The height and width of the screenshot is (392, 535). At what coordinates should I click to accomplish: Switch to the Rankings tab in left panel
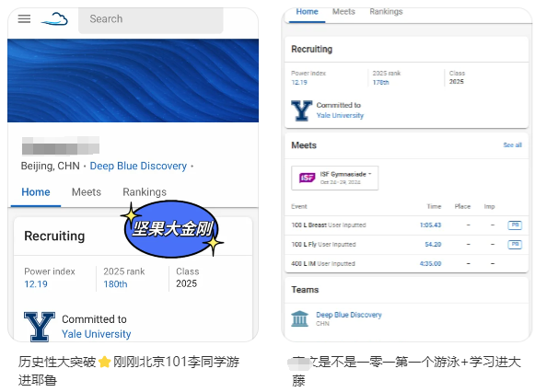[x=145, y=192]
